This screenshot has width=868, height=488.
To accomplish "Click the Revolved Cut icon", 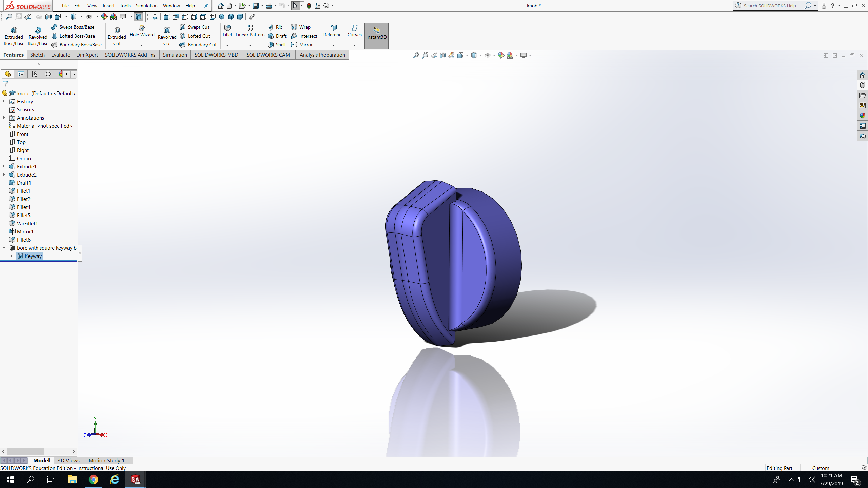I will tap(167, 36).
